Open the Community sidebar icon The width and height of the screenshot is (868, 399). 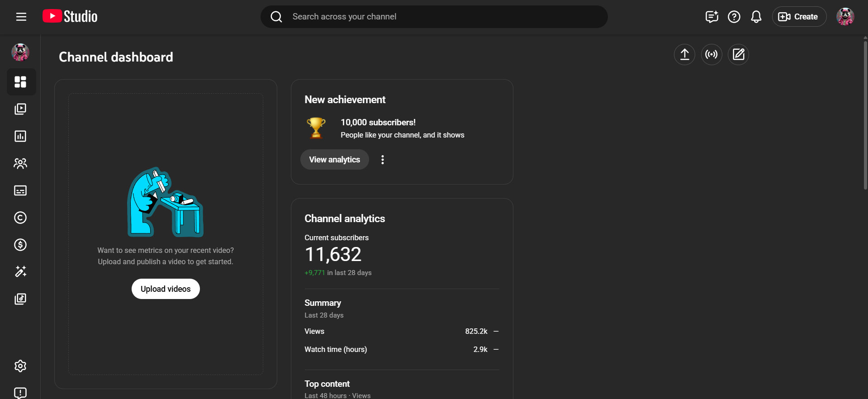tap(20, 163)
